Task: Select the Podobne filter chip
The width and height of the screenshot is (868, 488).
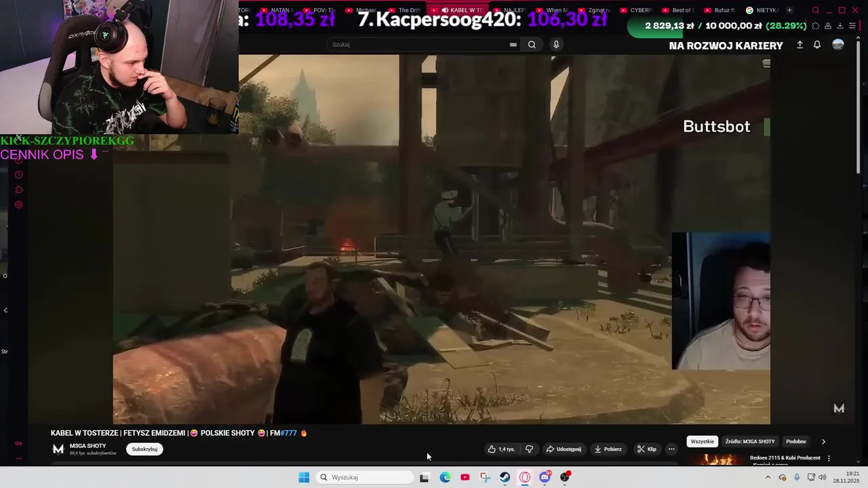Action: (796, 441)
